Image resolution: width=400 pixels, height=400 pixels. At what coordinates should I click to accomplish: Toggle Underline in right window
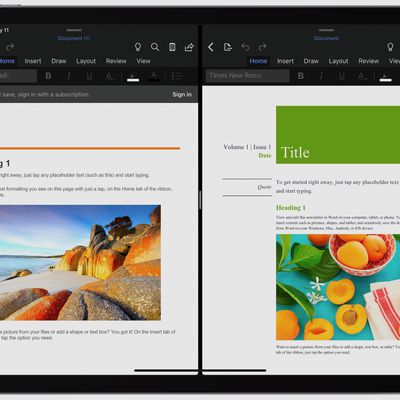point(342,76)
